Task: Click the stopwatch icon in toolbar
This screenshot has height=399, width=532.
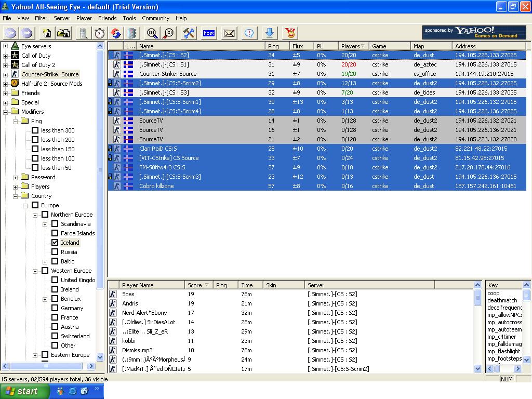Action: (99, 33)
